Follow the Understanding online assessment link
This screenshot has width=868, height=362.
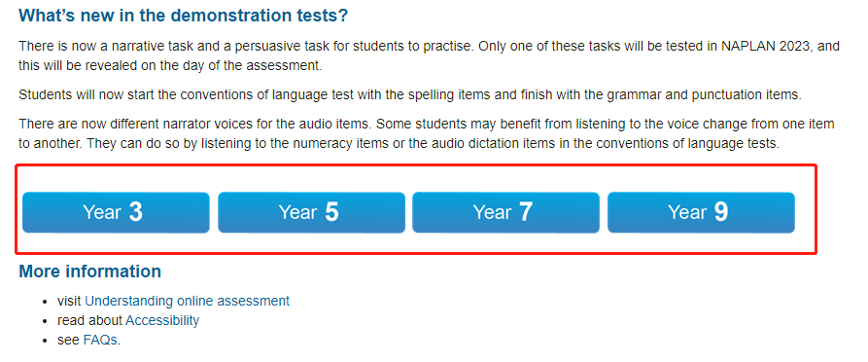point(187,301)
